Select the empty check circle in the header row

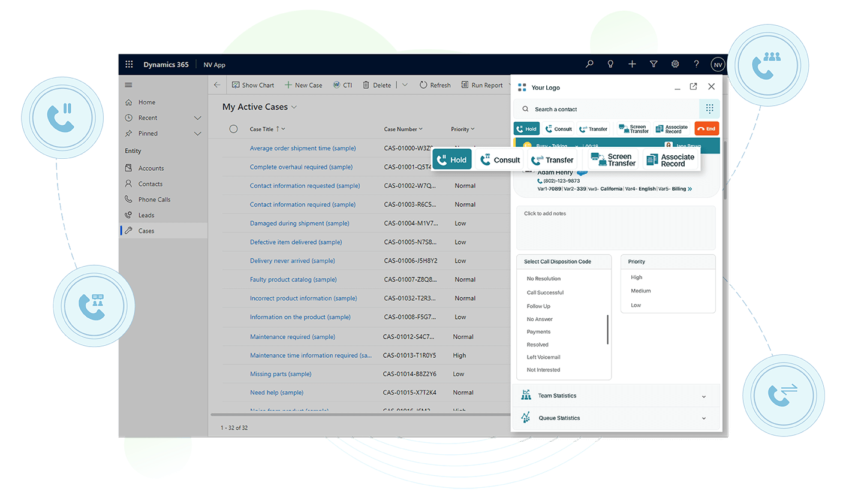[233, 128]
